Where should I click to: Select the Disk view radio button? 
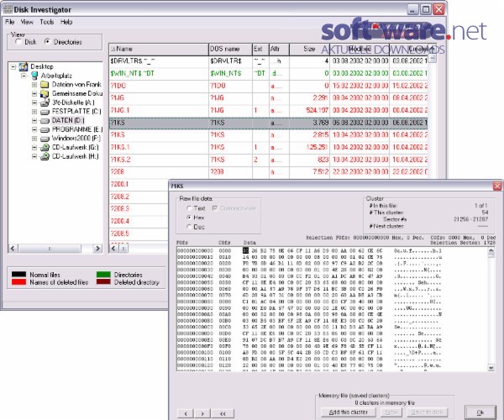18,42
